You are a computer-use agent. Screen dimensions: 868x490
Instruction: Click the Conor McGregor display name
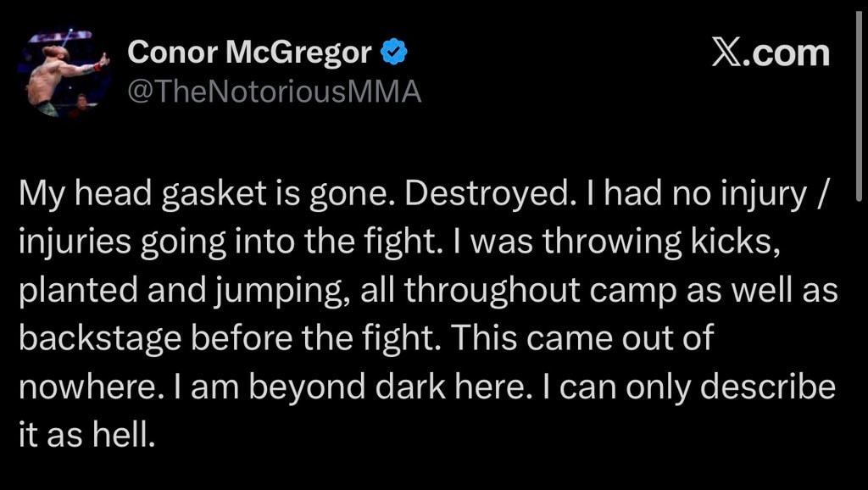click(x=250, y=53)
